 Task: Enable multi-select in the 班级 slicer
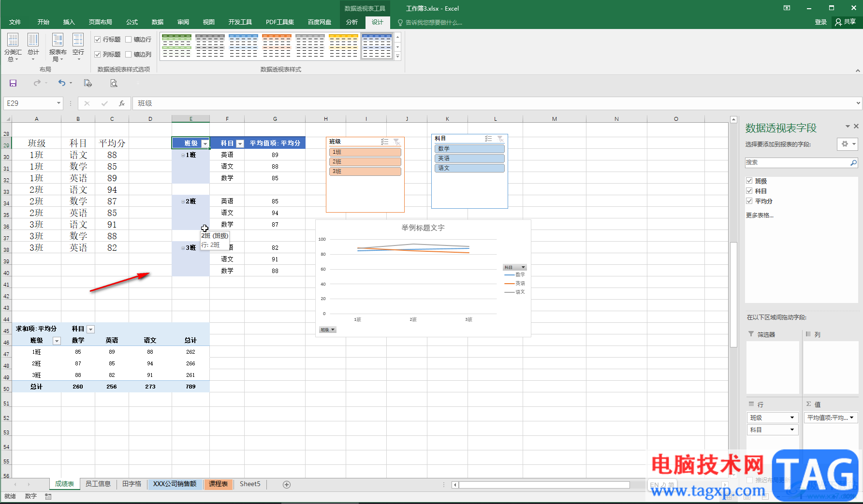[x=384, y=142]
